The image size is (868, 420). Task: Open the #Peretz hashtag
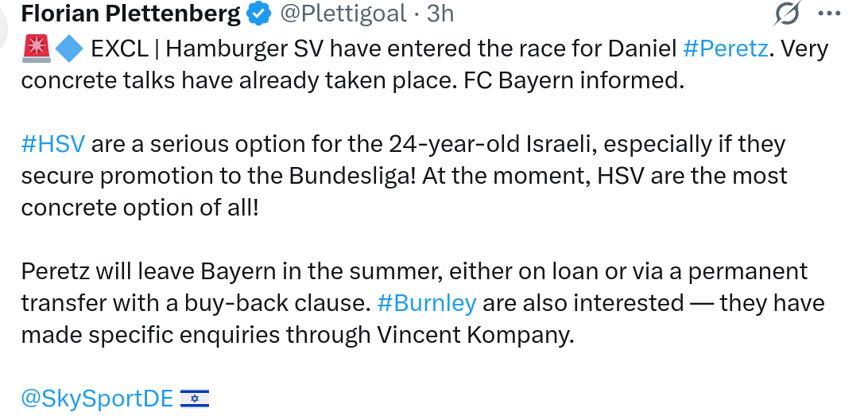[726, 49]
